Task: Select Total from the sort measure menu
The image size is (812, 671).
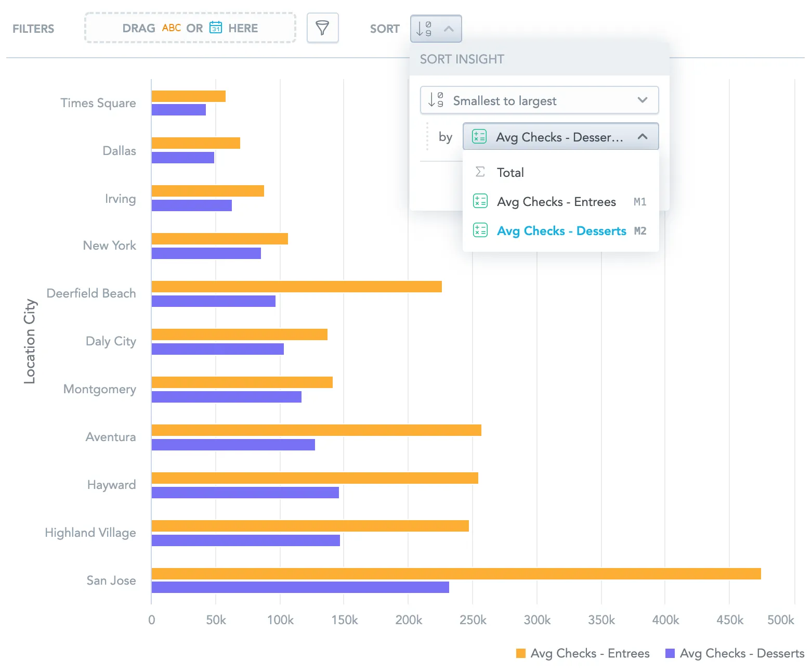Action: [x=510, y=172]
